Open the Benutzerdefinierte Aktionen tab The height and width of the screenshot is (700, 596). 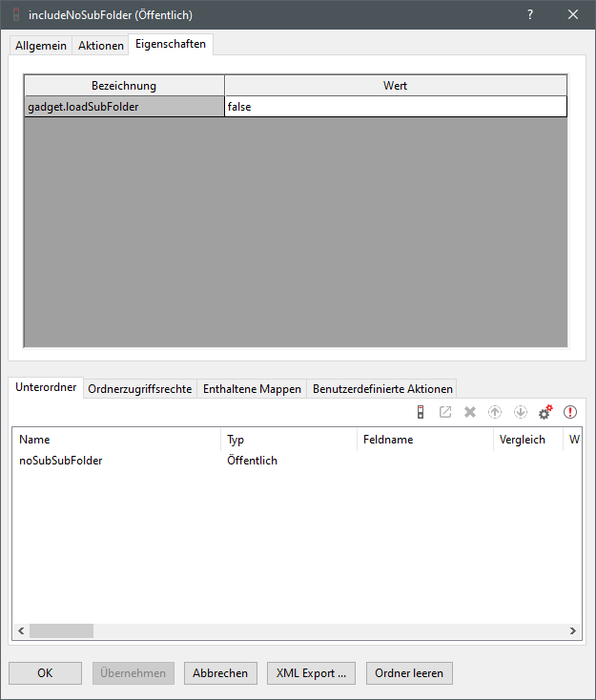tap(382, 389)
